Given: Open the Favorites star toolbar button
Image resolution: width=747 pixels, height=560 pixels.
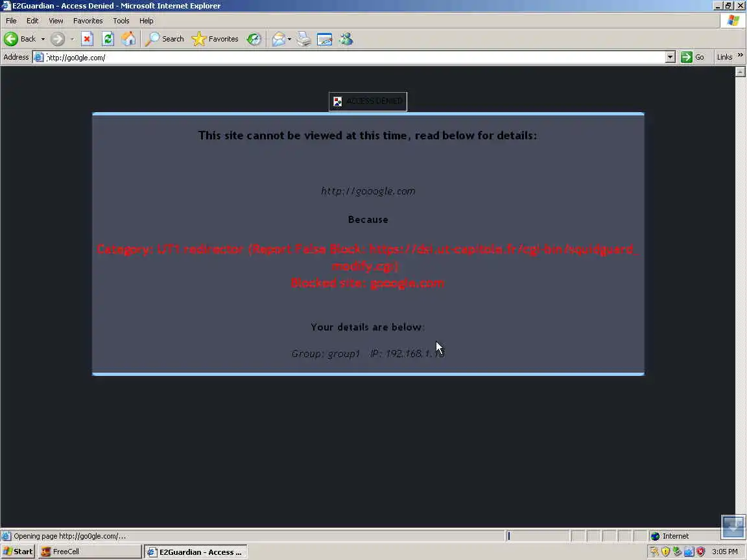Looking at the screenshot, I should (x=215, y=39).
